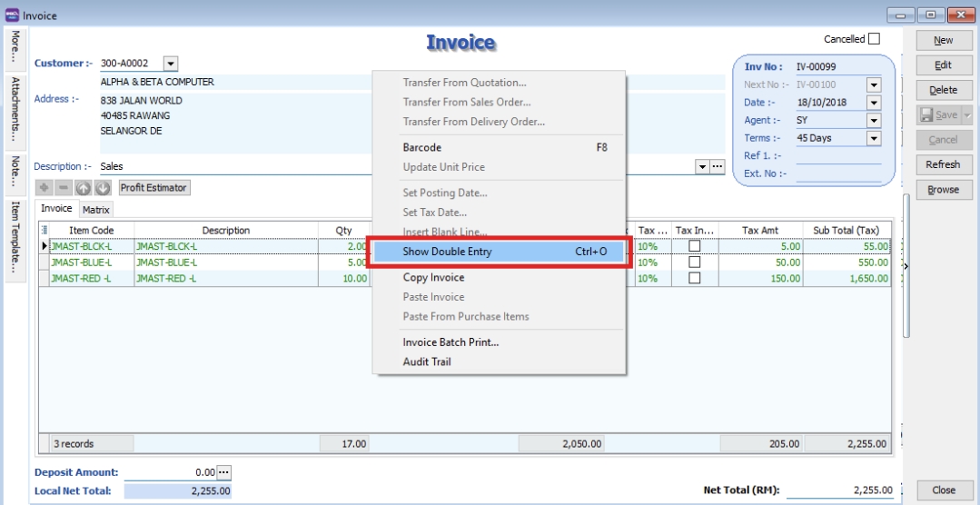Screen dimensions: 980x505
Task: Click the move line up arrow icon
Action: (83, 188)
